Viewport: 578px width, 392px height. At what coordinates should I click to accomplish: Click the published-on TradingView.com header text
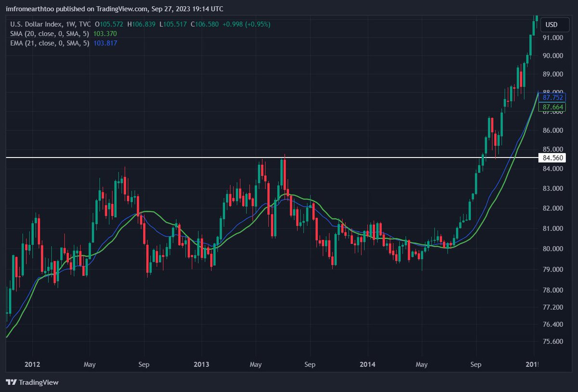pyautogui.click(x=115, y=9)
